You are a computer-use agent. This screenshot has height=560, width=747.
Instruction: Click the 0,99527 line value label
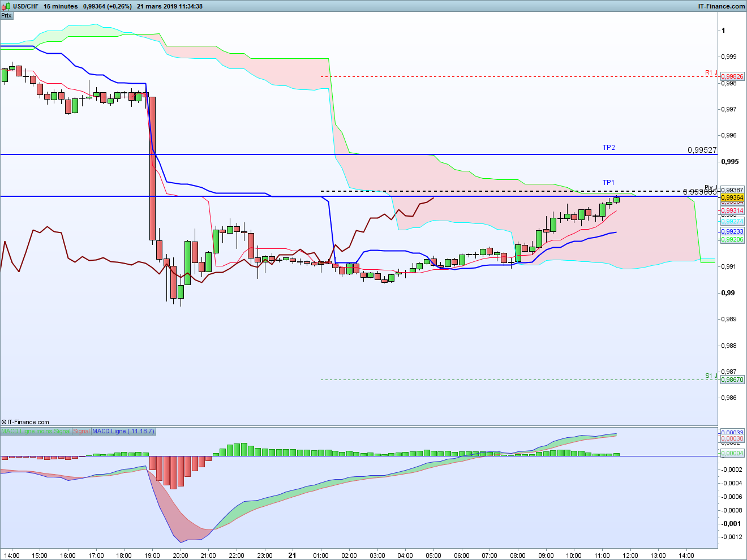(702, 150)
